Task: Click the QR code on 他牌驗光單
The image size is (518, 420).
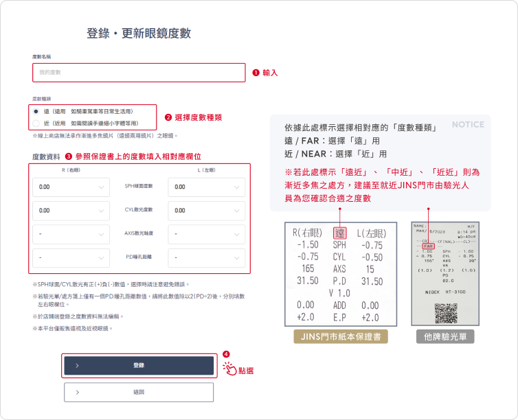Action: [x=445, y=312]
